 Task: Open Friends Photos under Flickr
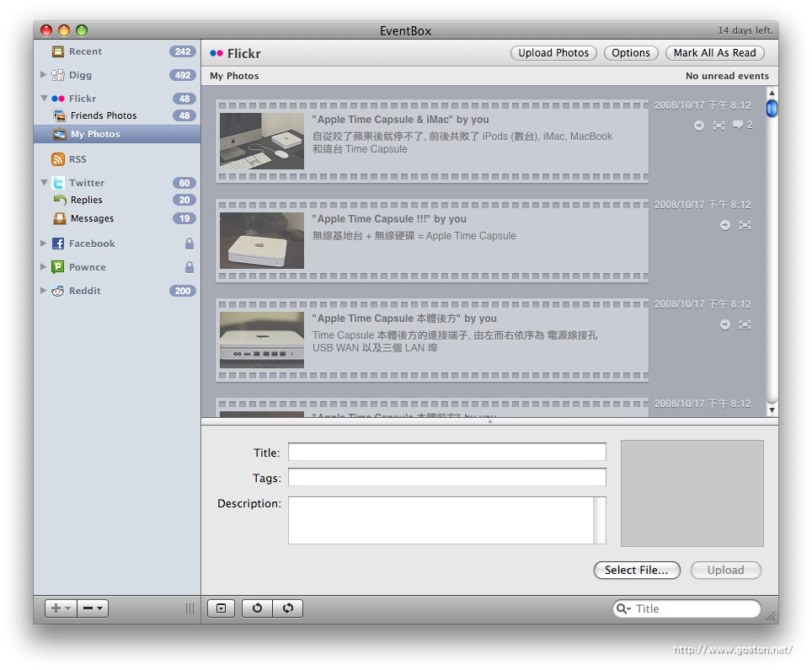pyautogui.click(x=117, y=115)
